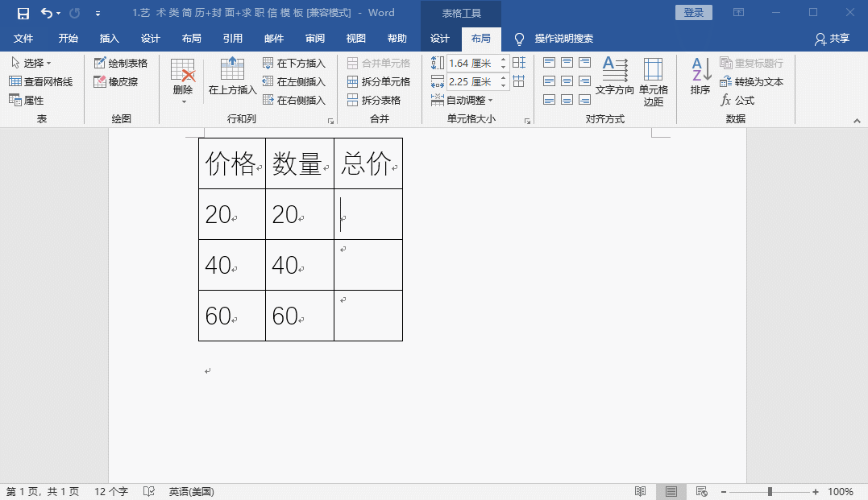This screenshot has height=500, width=868.
Task: Open the 单元格大小 dialog launcher
Action: (x=528, y=121)
